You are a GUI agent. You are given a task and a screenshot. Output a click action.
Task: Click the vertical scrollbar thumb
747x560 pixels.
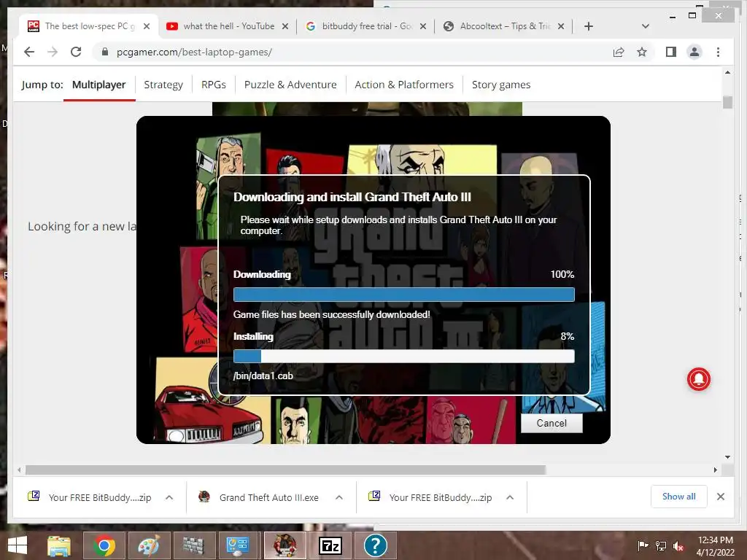pyautogui.click(x=727, y=102)
